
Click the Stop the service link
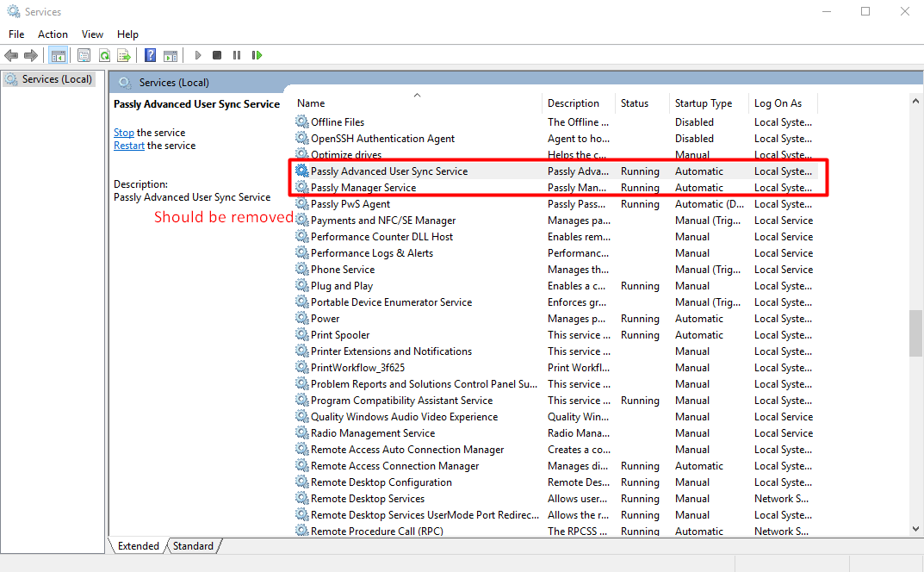pyautogui.click(x=124, y=132)
